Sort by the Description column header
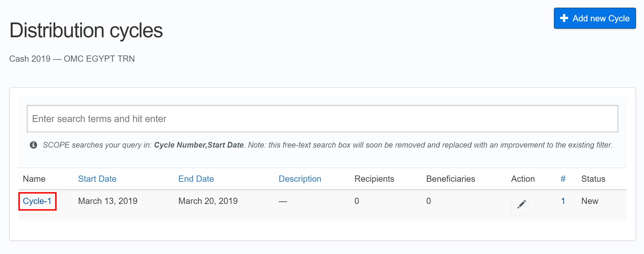644x254 pixels. tap(300, 179)
